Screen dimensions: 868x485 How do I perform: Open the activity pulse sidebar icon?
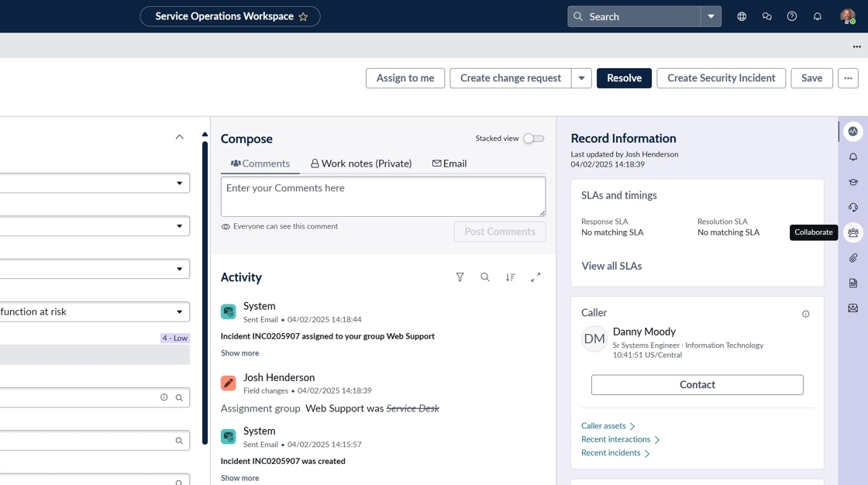pos(853,132)
